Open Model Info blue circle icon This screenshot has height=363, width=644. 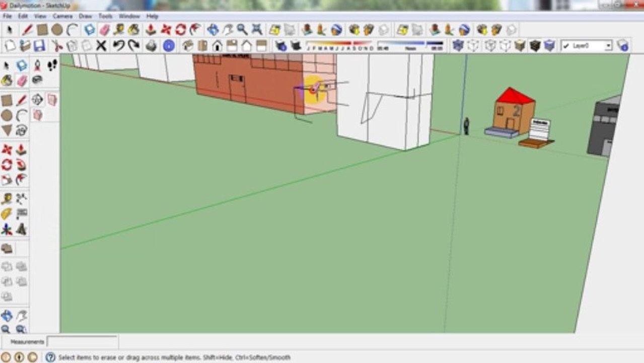click(169, 46)
